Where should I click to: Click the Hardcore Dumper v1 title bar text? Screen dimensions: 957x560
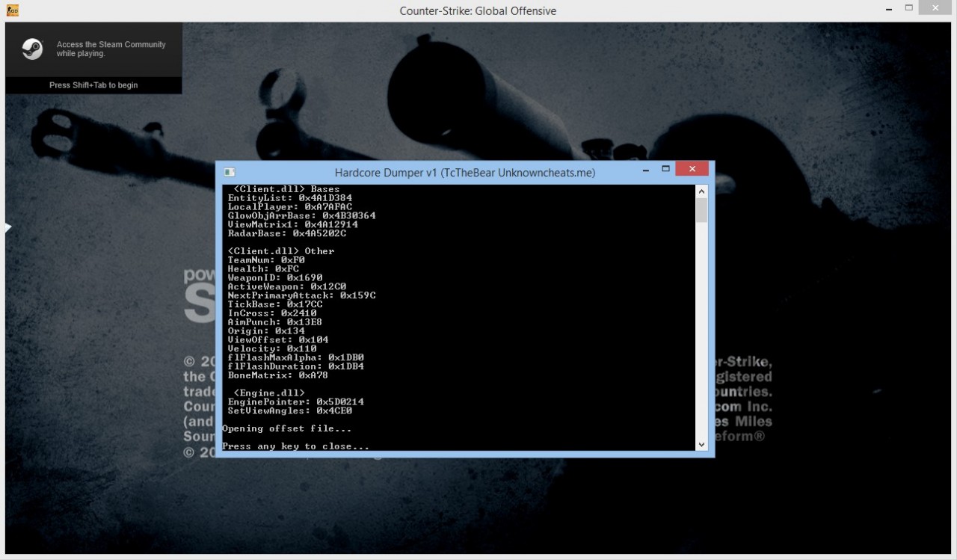coord(464,173)
